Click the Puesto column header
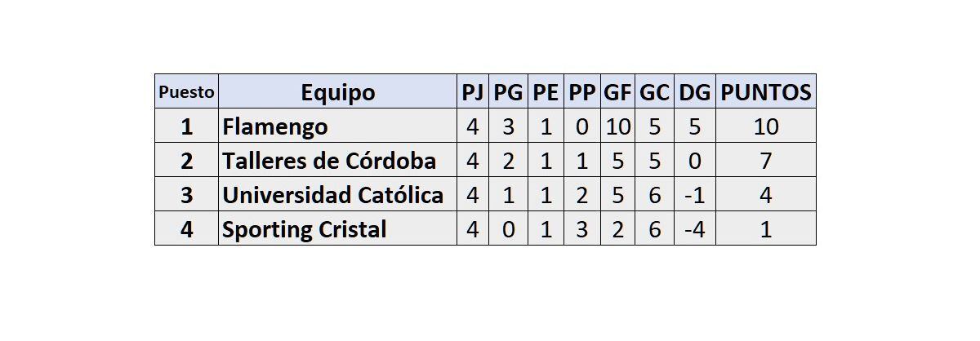This screenshot has height=341, width=980. (186, 92)
